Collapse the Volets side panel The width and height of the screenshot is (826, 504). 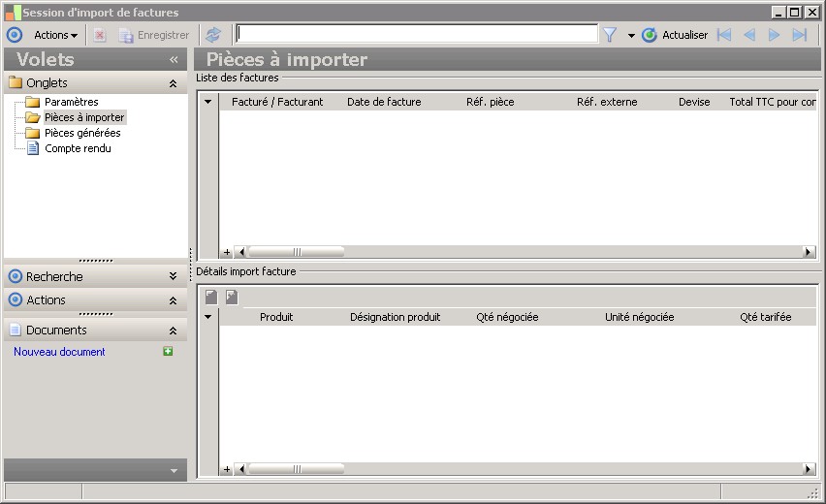(x=174, y=60)
